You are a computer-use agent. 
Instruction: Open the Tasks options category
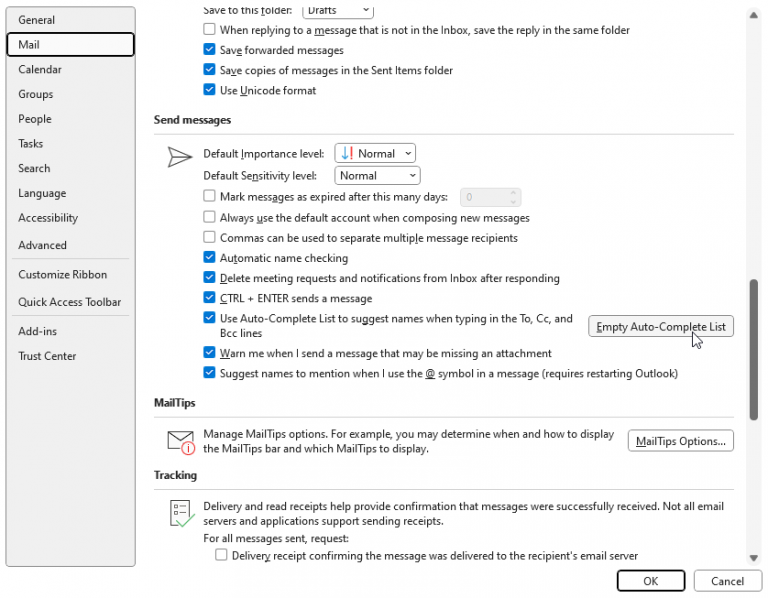[x=71, y=144]
